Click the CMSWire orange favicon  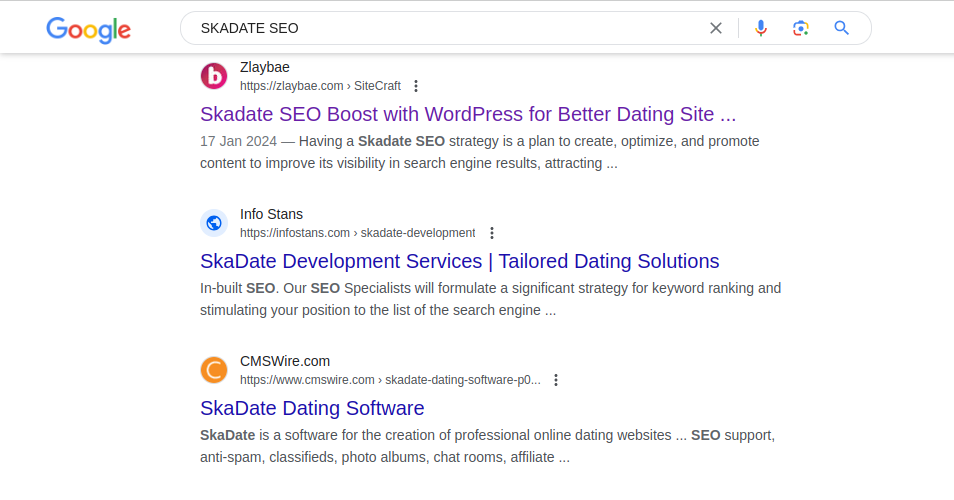click(x=214, y=370)
